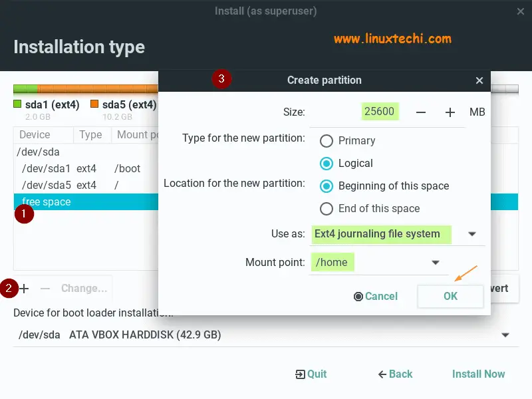Click Quit to exit installer
The width and height of the screenshot is (532, 399).
coord(311,374)
